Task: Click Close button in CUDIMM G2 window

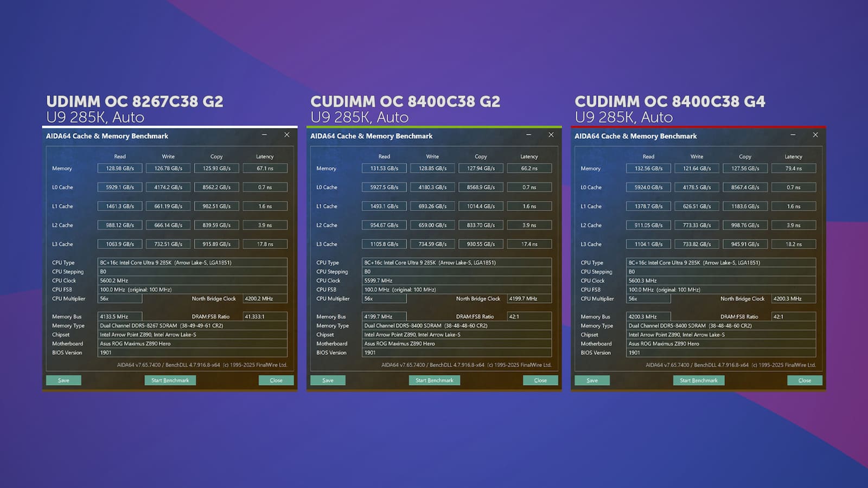Action: (540, 380)
